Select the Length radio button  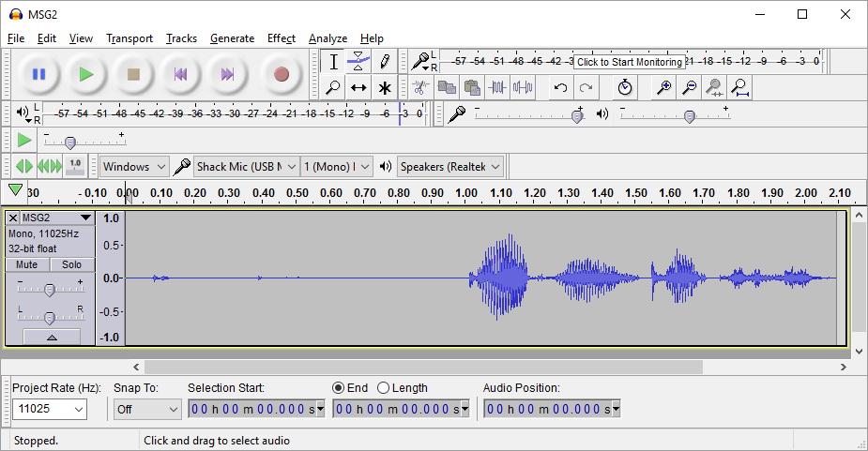(x=383, y=388)
